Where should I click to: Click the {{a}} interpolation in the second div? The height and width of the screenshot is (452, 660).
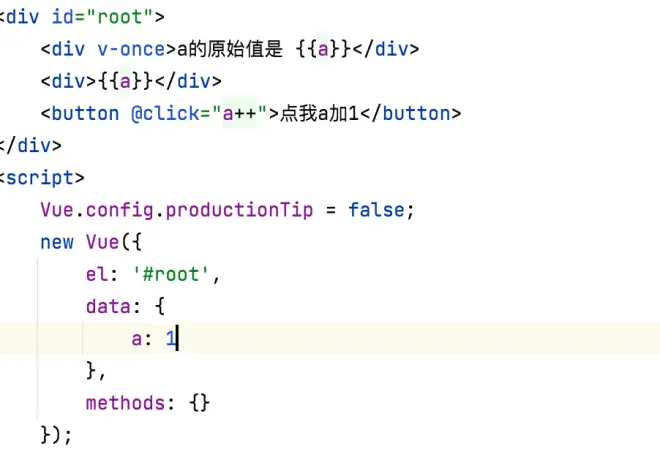pos(125,81)
